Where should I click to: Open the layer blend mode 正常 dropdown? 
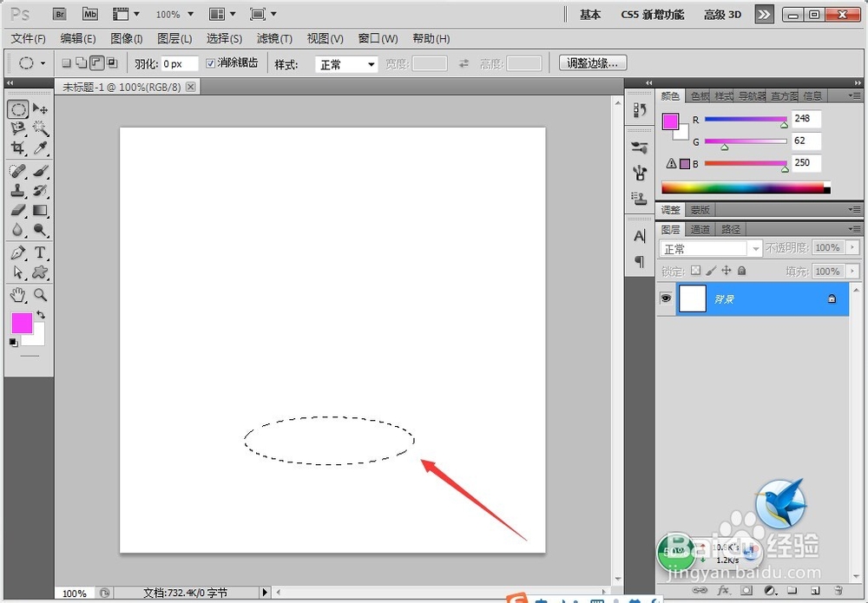coord(711,249)
